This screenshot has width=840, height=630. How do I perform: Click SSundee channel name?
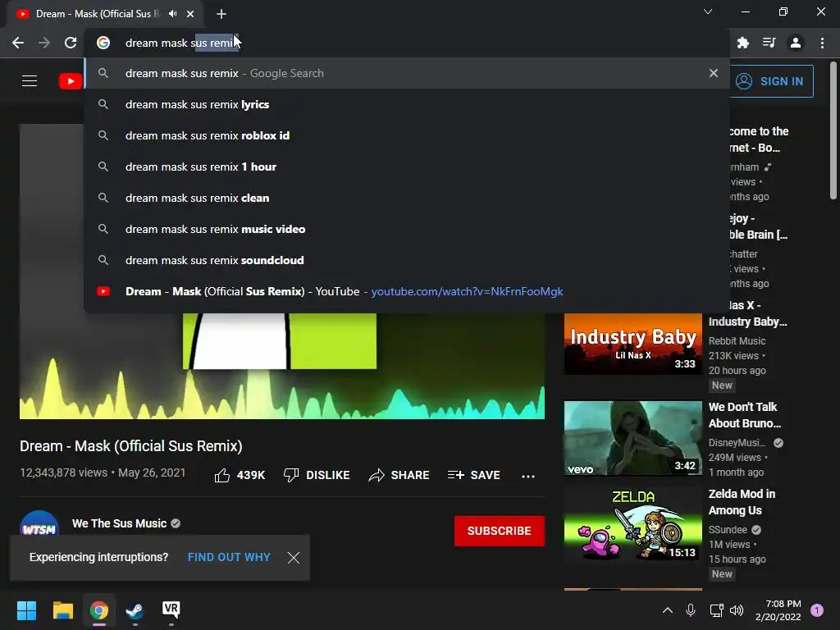tap(728, 530)
